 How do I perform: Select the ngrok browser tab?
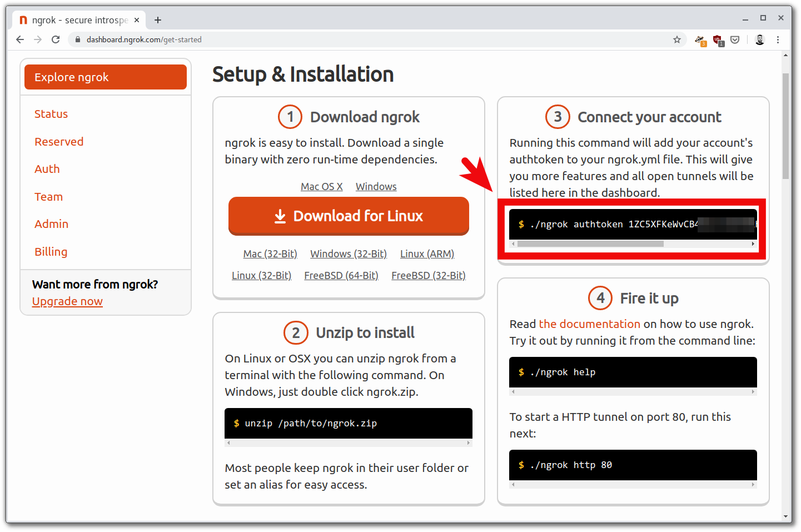tap(79, 20)
